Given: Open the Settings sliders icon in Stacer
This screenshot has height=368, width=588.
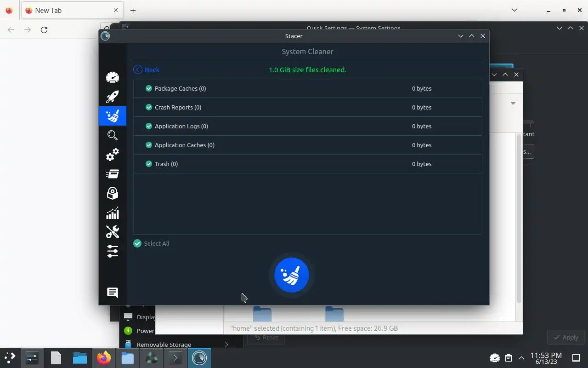Looking at the screenshot, I should pyautogui.click(x=113, y=251).
